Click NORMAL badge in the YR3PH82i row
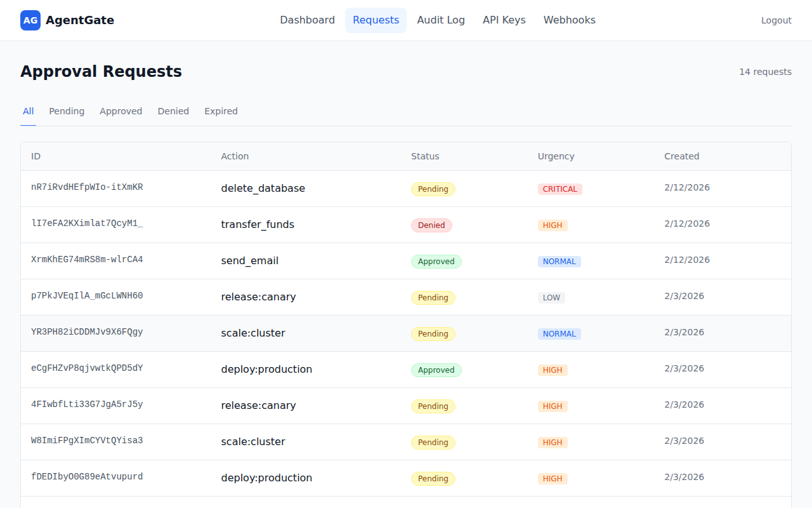The height and width of the screenshot is (508, 812). (560, 334)
